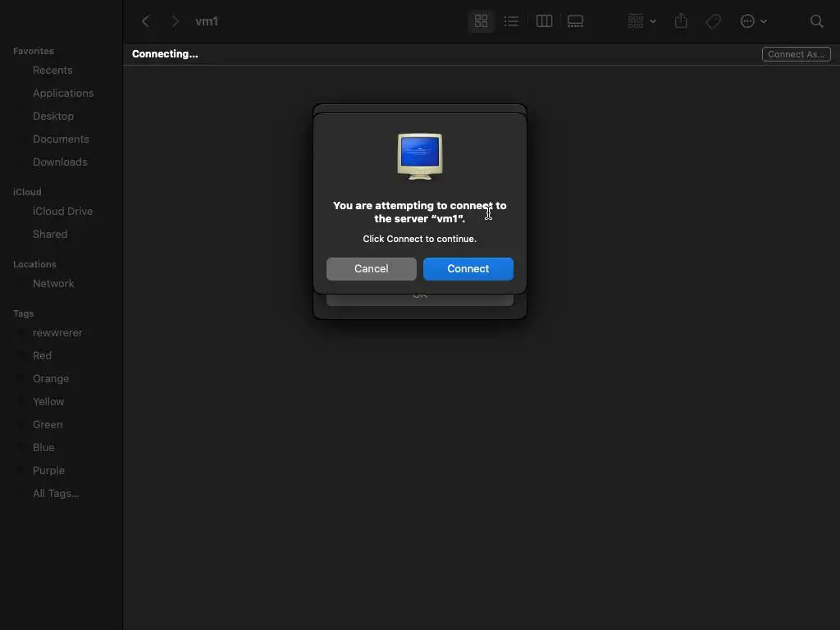Open Desktop in the sidebar

[x=53, y=116]
